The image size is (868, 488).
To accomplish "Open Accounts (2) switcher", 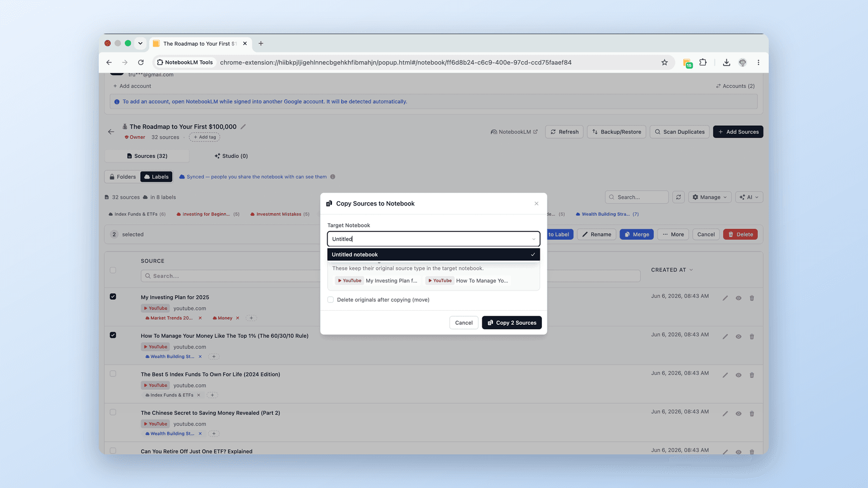I will pos(735,86).
